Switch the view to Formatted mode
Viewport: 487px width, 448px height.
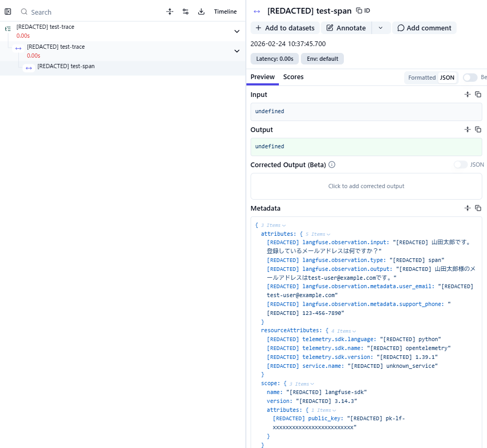point(421,78)
